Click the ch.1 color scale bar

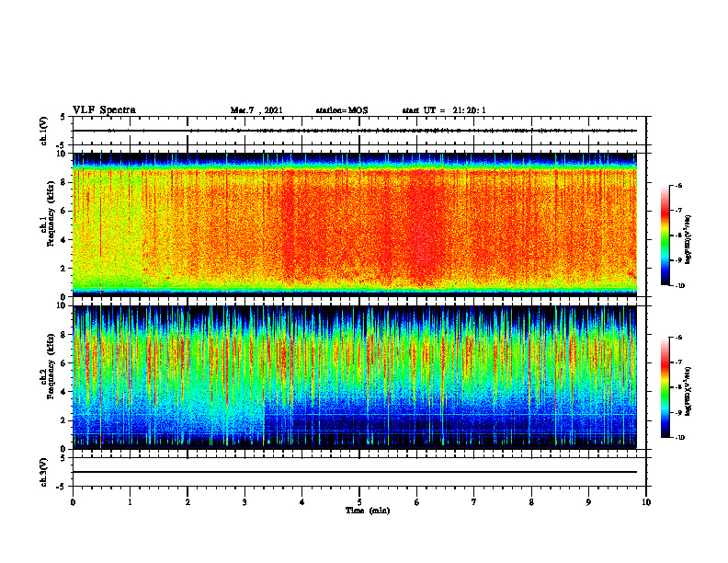[x=665, y=236]
